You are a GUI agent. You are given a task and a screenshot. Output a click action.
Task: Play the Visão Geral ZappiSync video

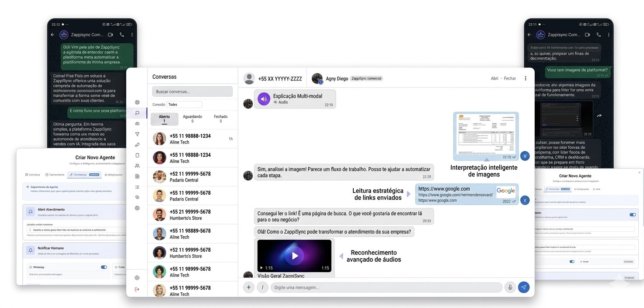point(294,255)
